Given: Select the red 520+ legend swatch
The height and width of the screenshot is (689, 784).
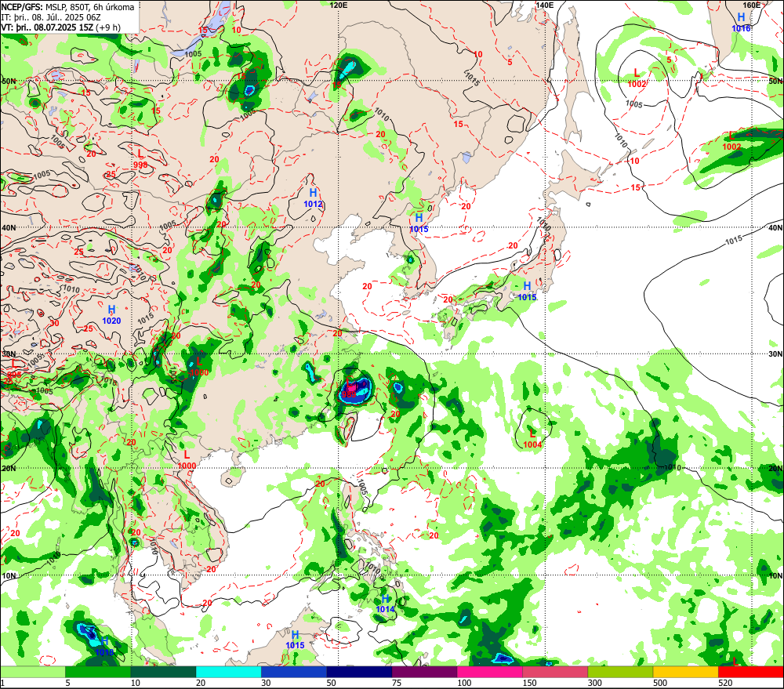Looking at the screenshot, I should [750, 672].
